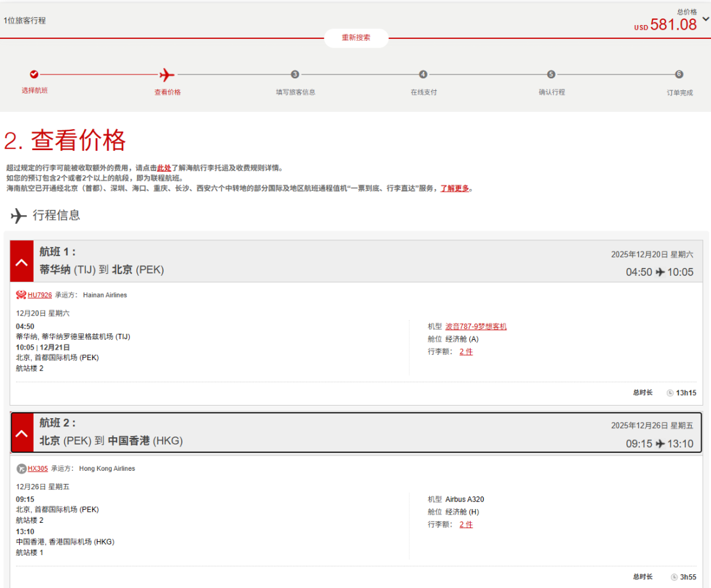The height and width of the screenshot is (588, 711).
Task: Click the Hong Kong Airlines logo icon
Action: 21,469
